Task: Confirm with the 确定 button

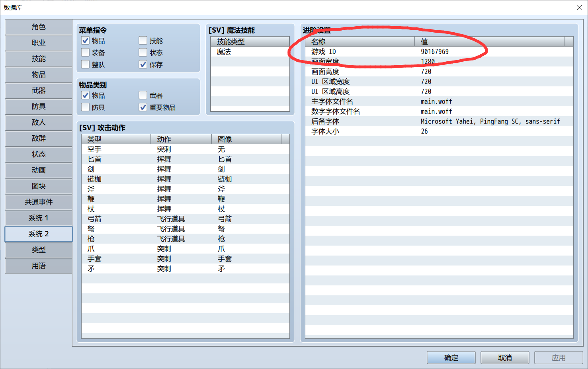Action: (x=451, y=358)
